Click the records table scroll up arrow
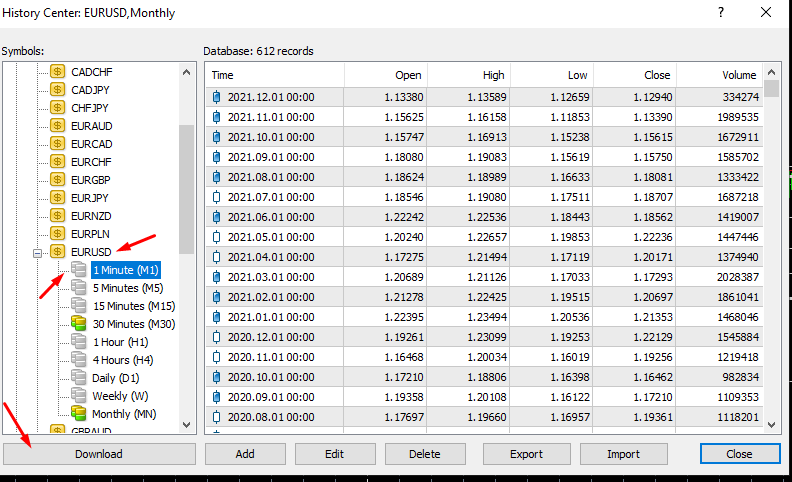Screen dimensions: 792x482 [771, 72]
